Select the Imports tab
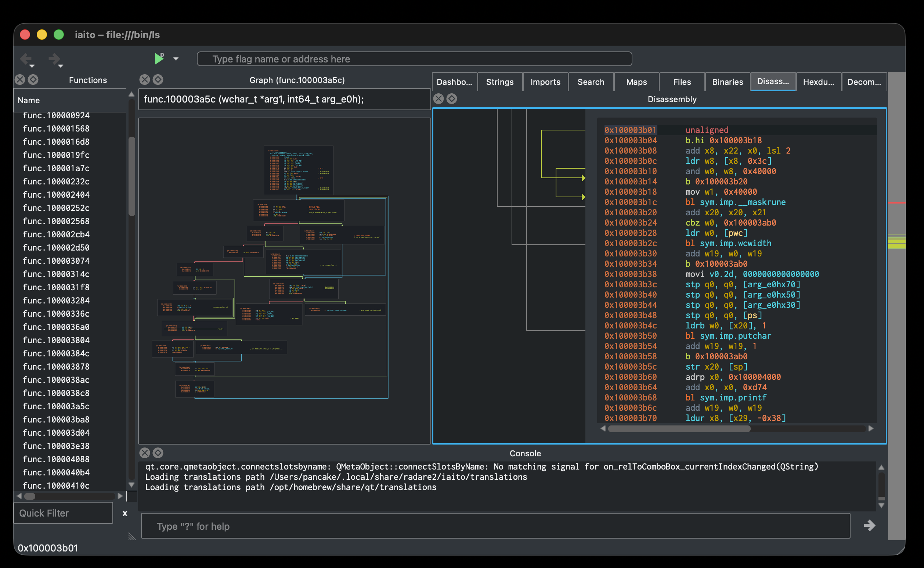The image size is (924, 568). 545,82
